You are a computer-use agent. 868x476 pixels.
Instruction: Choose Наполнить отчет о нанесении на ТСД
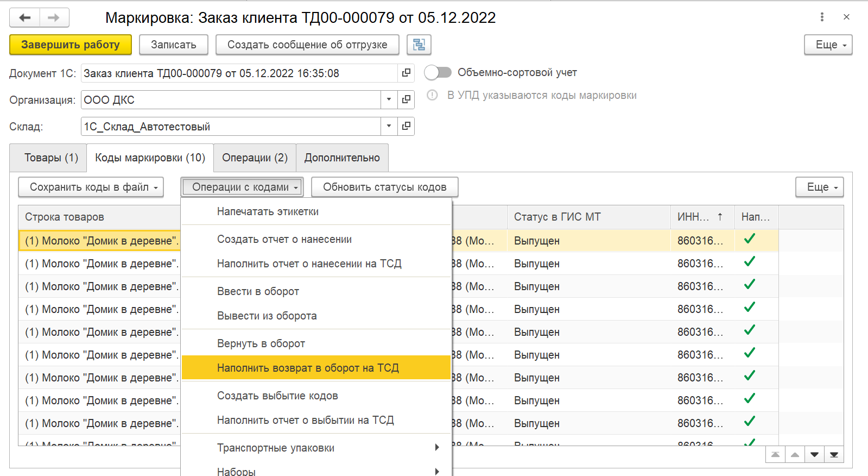tap(316, 264)
